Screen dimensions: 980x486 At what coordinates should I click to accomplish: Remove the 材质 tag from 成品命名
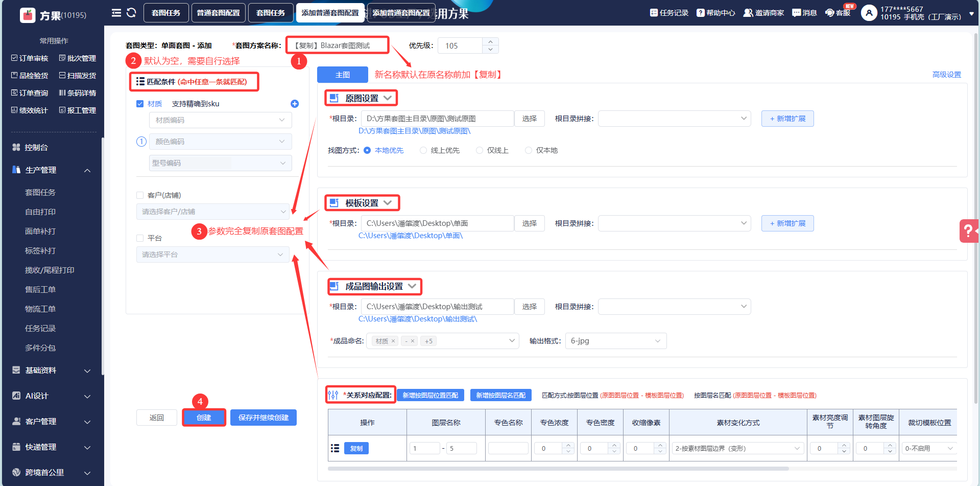click(x=393, y=341)
